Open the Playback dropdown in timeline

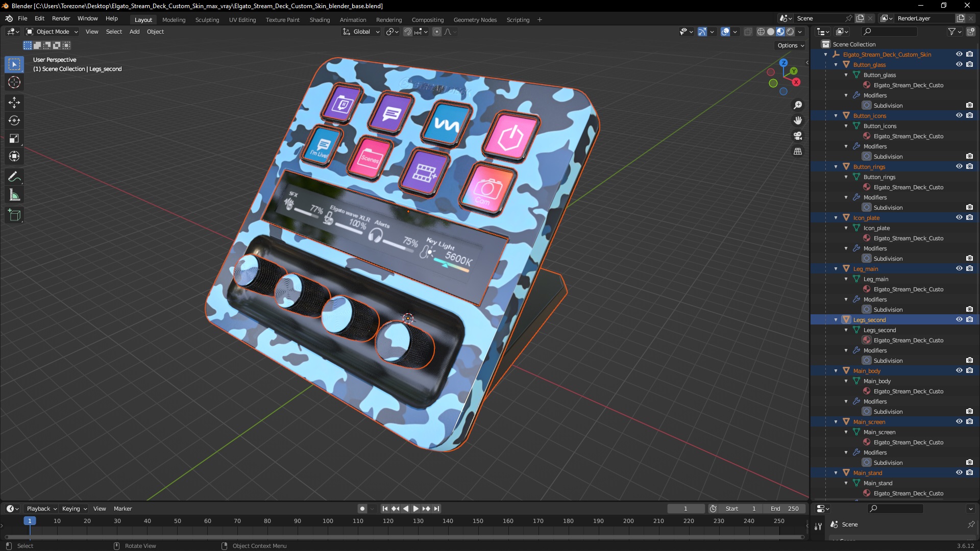point(41,509)
